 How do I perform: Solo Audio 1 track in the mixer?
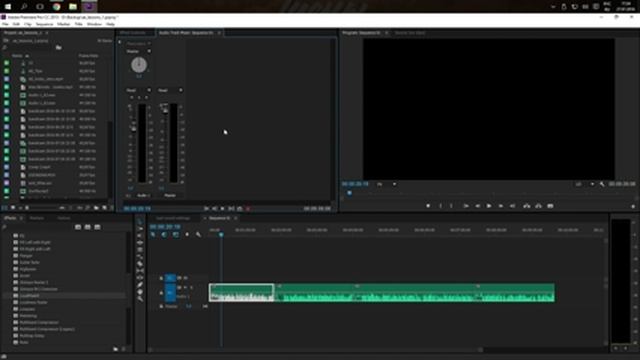coord(139,98)
